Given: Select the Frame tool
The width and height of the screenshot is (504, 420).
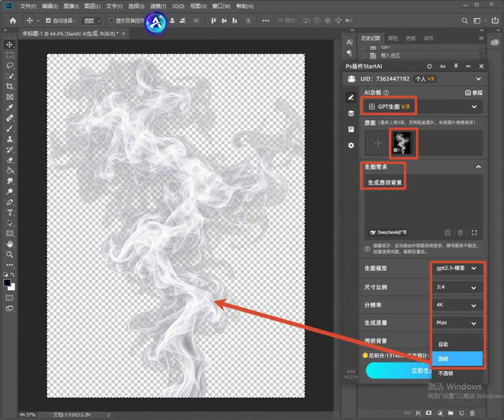Looking at the screenshot, I should 10,97.
